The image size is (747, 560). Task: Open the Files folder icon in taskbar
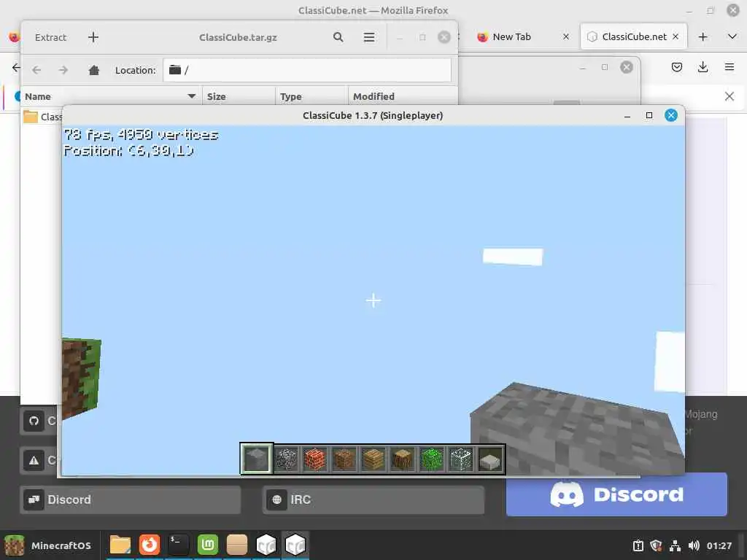[120, 545]
